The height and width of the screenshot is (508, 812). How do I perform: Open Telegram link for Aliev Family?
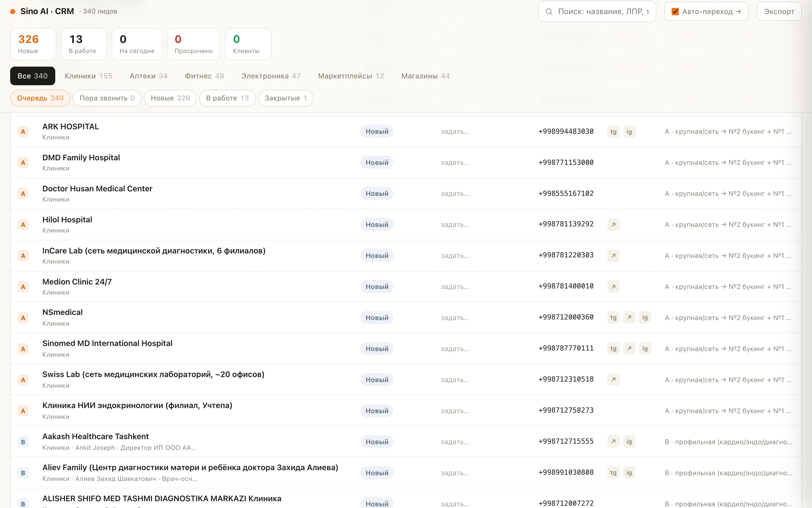tap(613, 472)
